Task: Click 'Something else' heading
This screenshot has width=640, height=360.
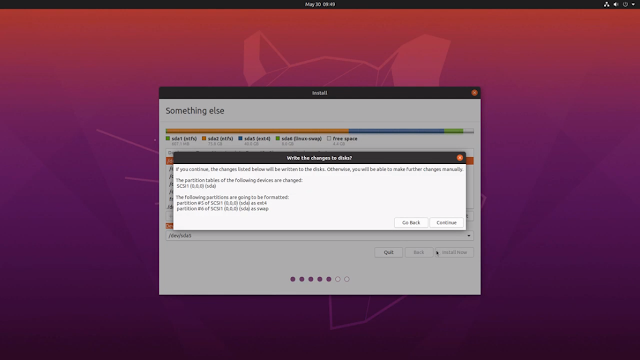Action: (195, 111)
